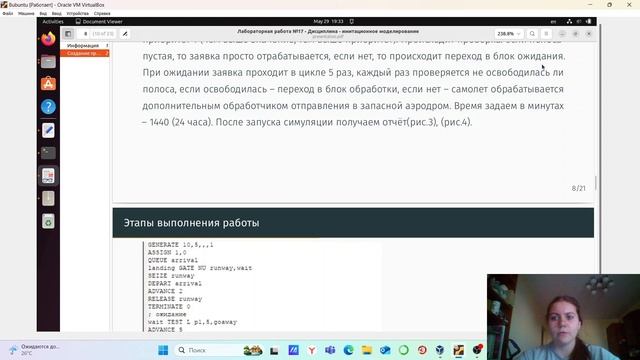Viewport: 640px width, 360px height.
Task: Click the code line 'TERMINATE 0'
Action: 169,307
